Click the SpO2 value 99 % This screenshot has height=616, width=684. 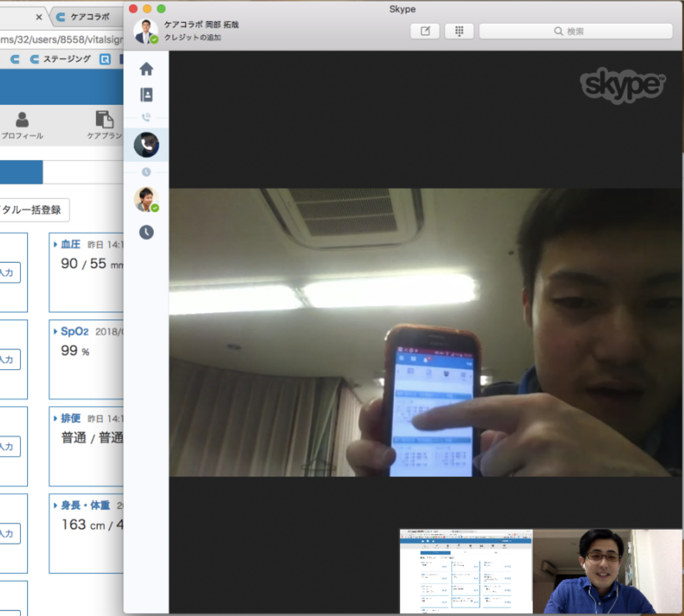[75, 351]
